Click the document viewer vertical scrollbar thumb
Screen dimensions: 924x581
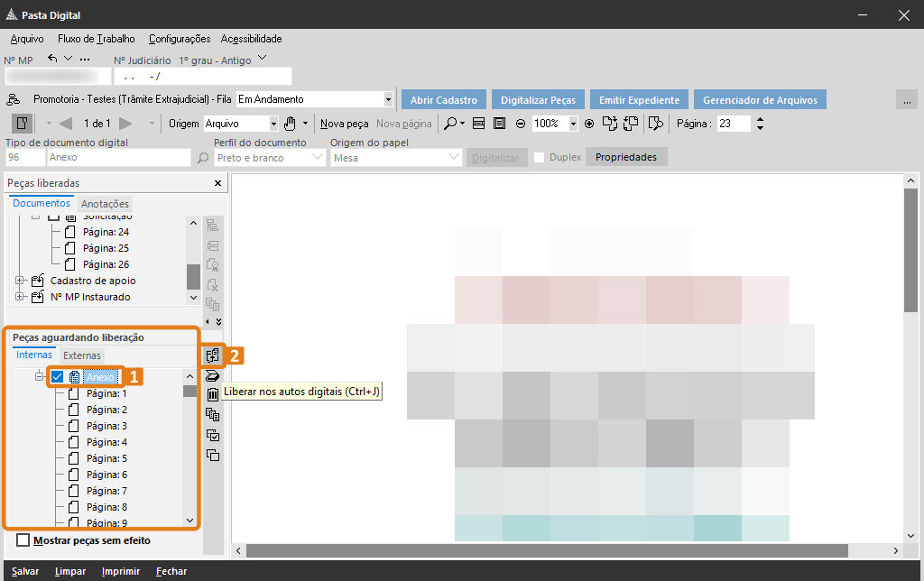tap(910, 250)
